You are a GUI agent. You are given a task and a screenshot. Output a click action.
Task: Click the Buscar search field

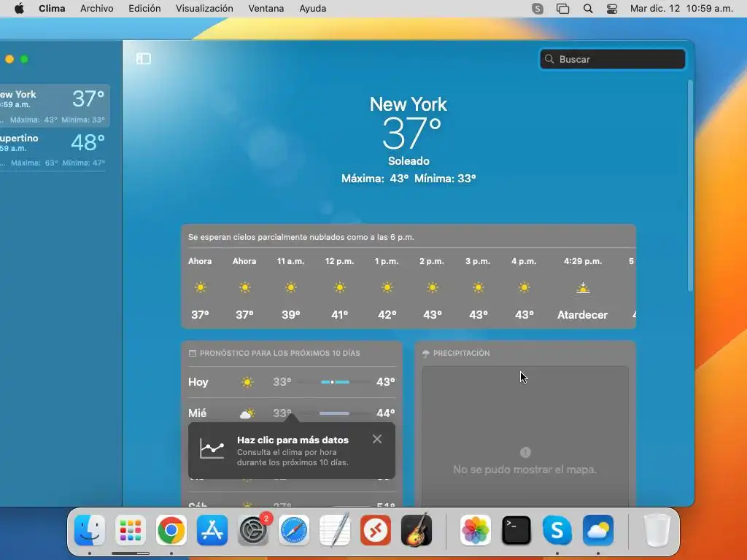coord(612,59)
